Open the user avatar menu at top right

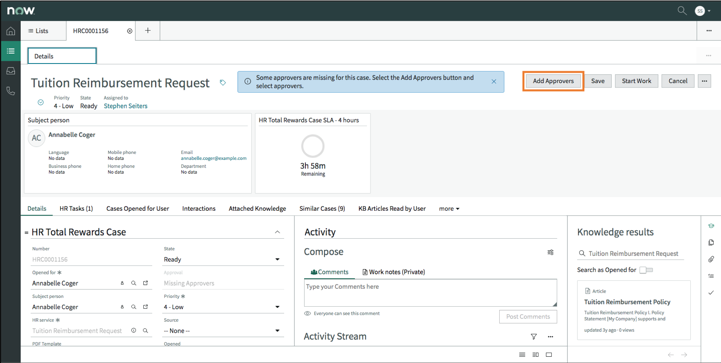click(702, 11)
